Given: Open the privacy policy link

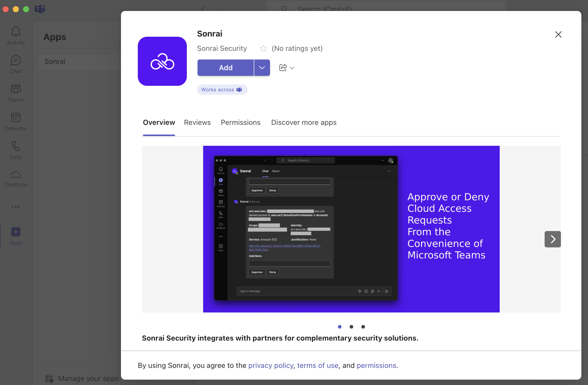Looking at the screenshot, I should pyautogui.click(x=271, y=366).
